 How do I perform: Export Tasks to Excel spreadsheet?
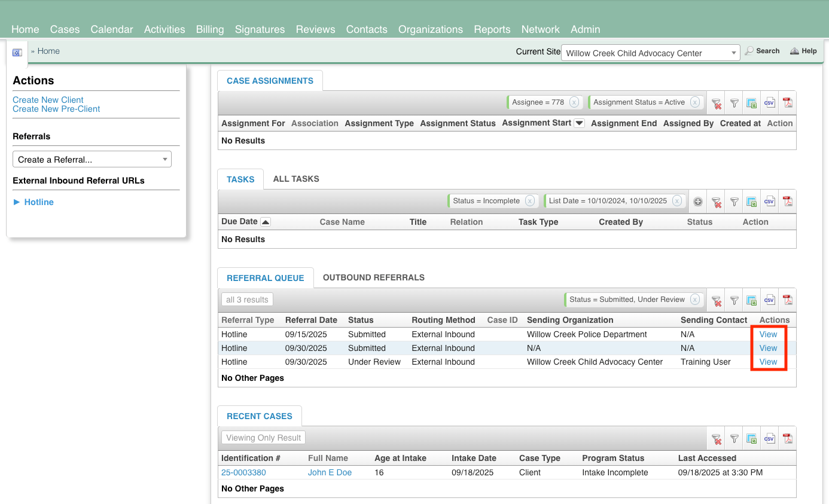(x=752, y=201)
